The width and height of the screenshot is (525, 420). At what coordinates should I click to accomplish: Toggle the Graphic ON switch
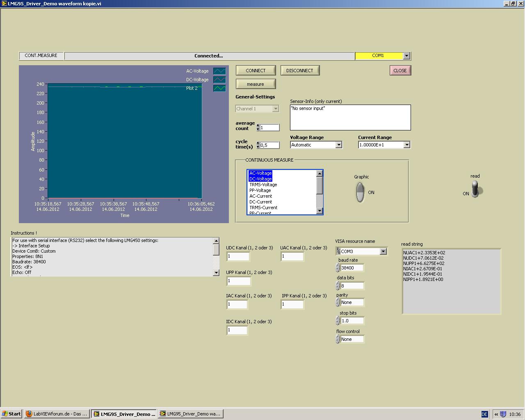click(x=360, y=192)
